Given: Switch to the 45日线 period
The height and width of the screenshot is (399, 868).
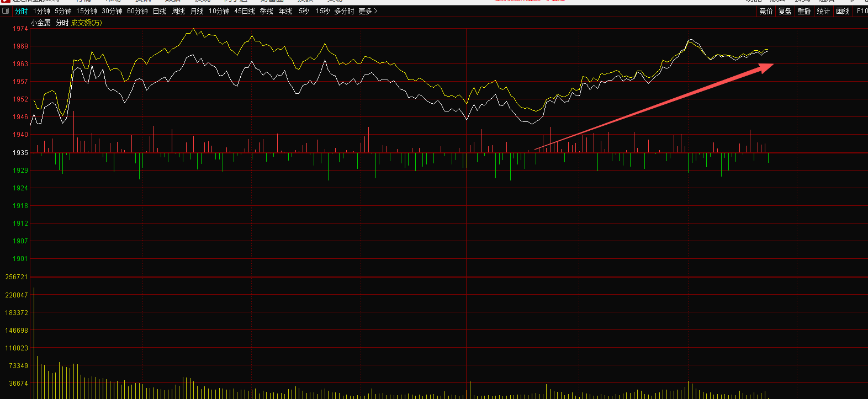Looking at the screenshot, I should point(245,11).
